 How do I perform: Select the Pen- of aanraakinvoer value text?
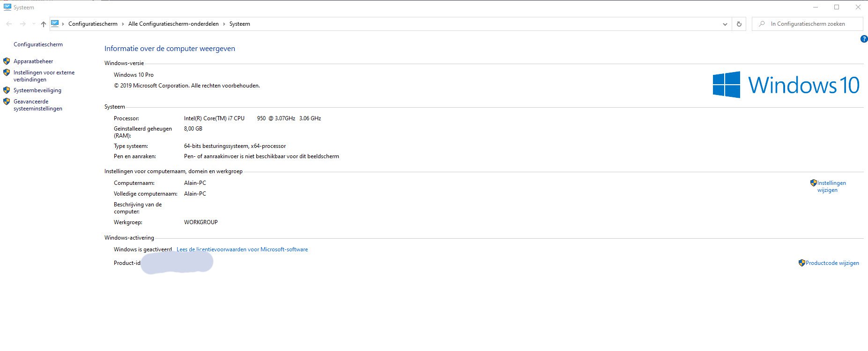tap(261, 156)
